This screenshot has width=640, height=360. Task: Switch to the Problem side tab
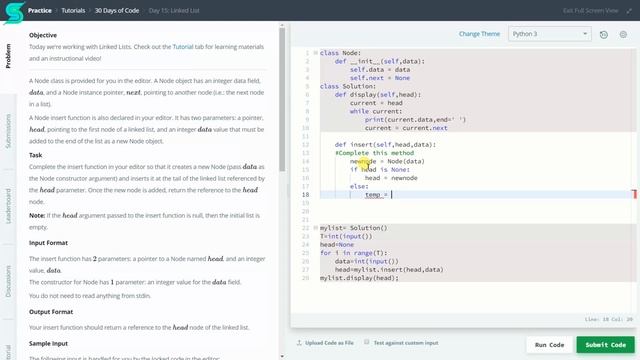[x=8, y=56]
